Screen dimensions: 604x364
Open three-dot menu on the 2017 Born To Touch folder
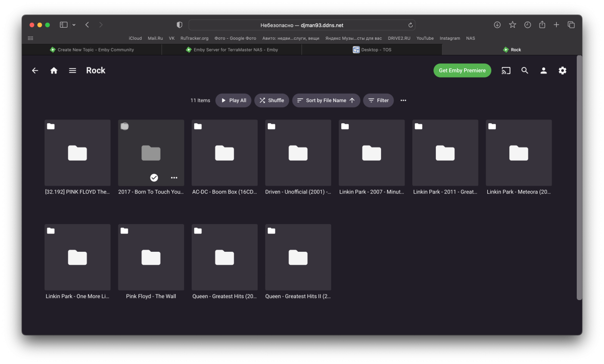pos(174,177)
